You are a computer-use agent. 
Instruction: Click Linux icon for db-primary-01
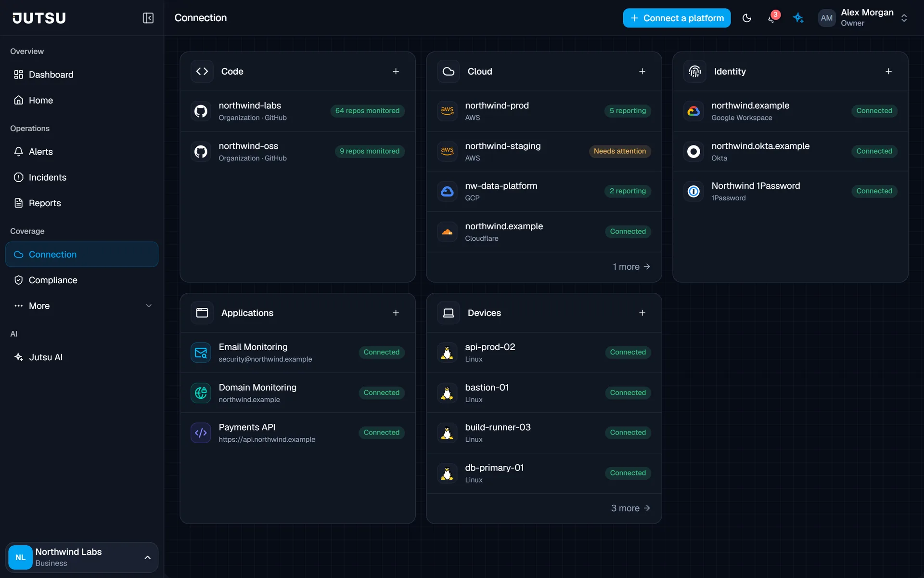[x=447, y=473]
